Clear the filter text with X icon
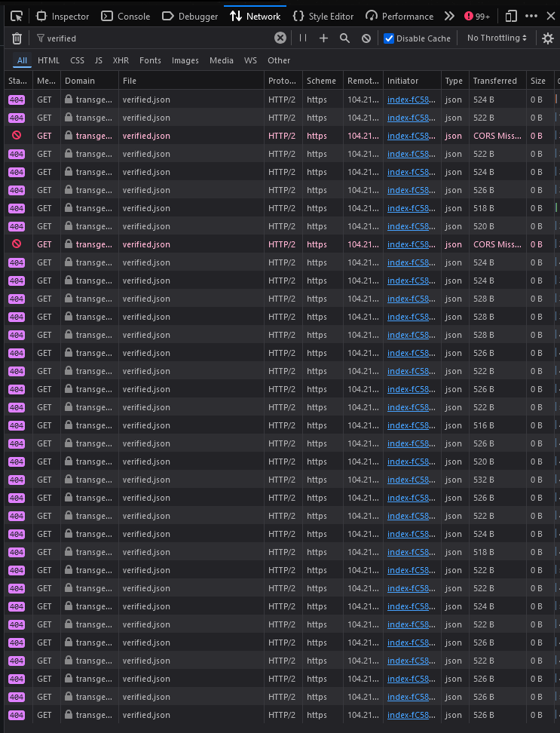 click(x=280, y=38)
